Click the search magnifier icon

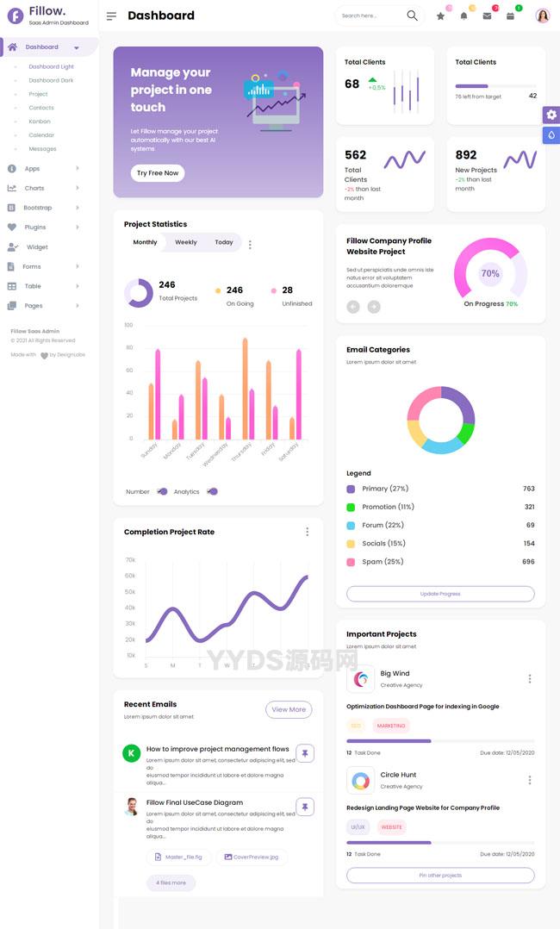pyautogui.click(x=412, y=16)
